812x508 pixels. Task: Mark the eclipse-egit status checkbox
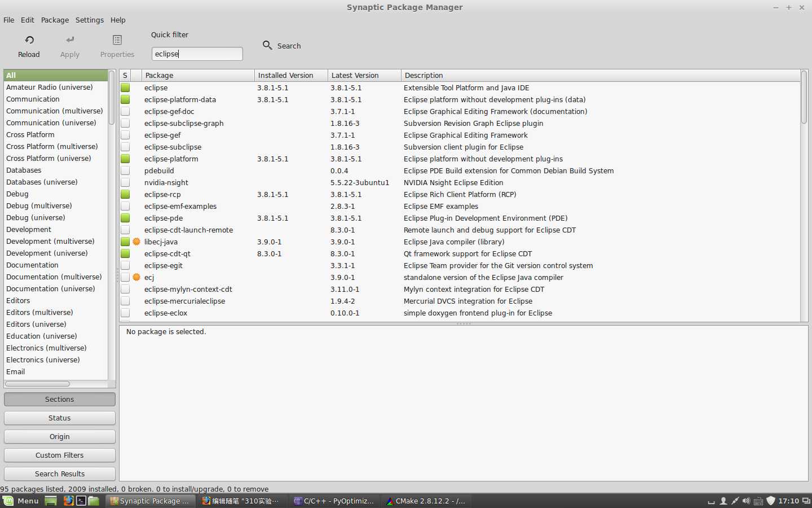coord(125,265)
